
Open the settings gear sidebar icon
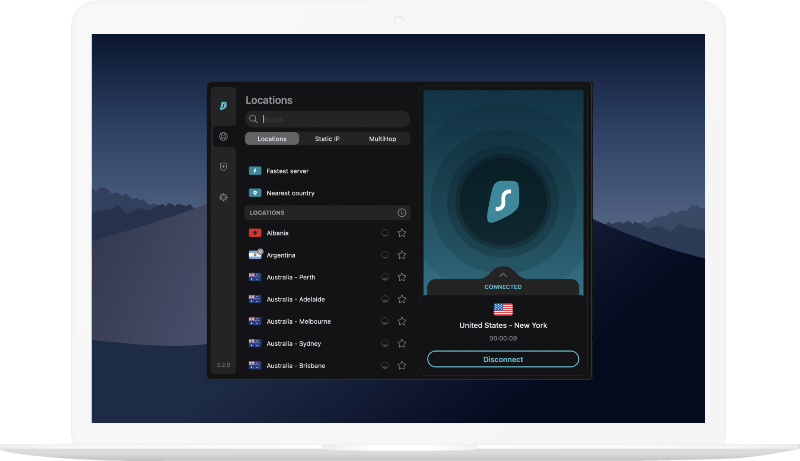coord(223,197)
